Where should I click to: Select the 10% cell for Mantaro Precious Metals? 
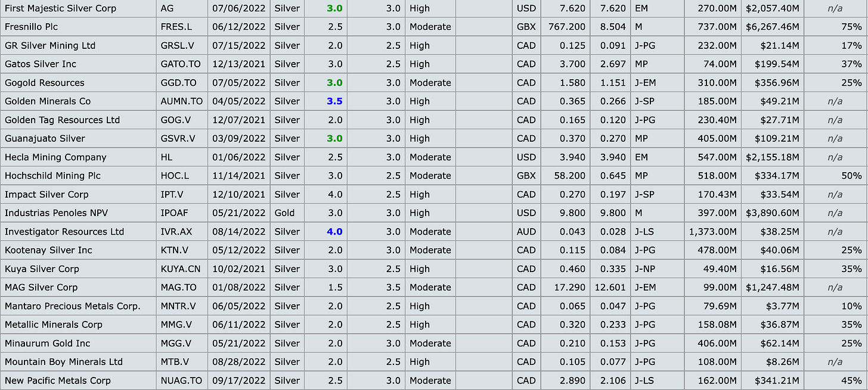pyautogui.click(x=852, y=305)
